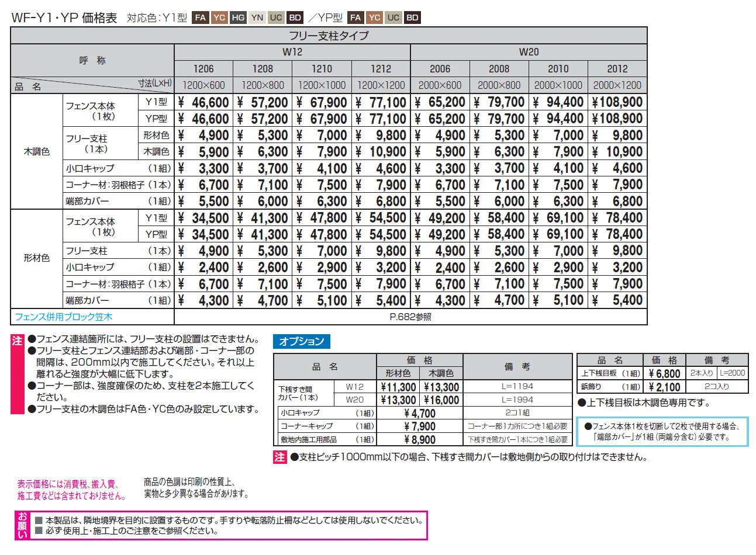Image resolution: width=756 pixels, height=555 pixels.
Task: Click the 上下桟目板は木調色専用です note
Action: coord(644,403)
